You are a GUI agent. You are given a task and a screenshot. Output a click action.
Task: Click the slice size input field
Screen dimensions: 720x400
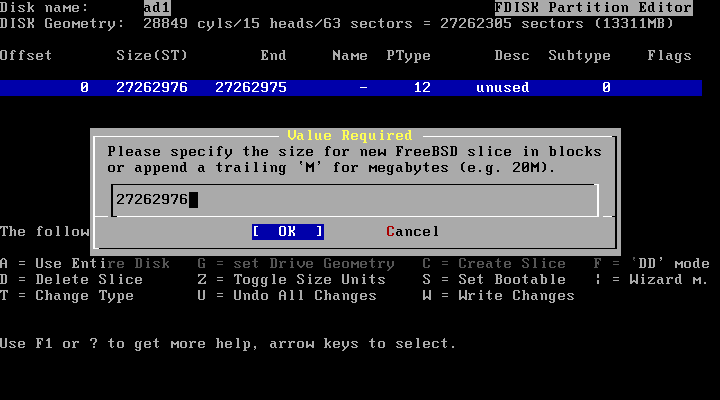355,200
